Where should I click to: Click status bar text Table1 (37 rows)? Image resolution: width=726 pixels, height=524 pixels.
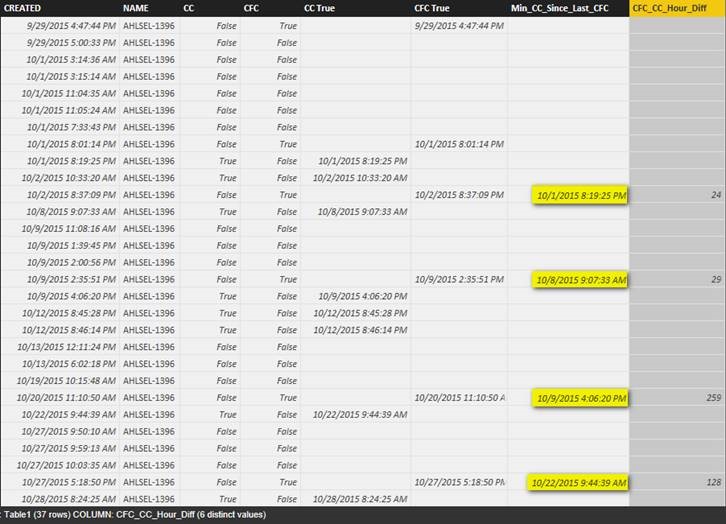pyautogui.click(x=37, y=514)
